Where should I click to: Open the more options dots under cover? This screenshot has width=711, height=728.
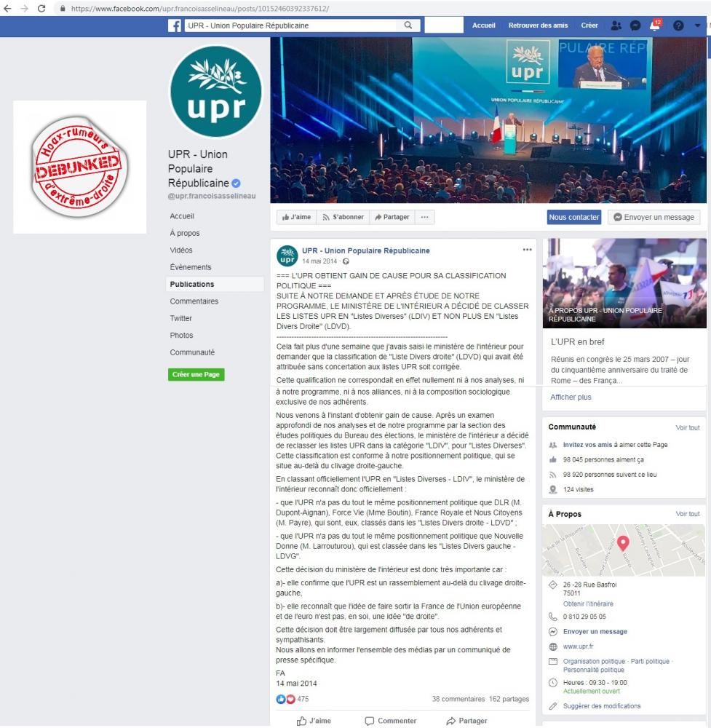[x=425, y=217]
